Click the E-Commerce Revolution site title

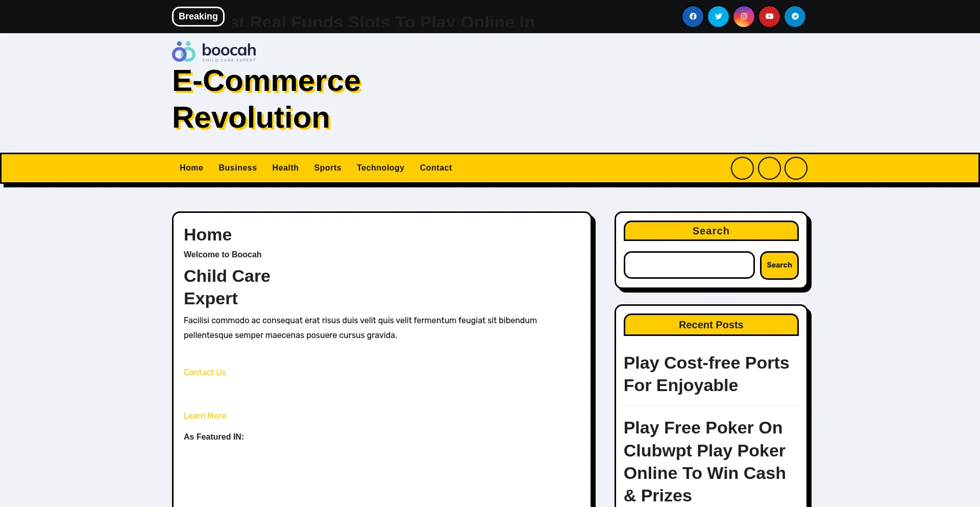coord(266,99)
